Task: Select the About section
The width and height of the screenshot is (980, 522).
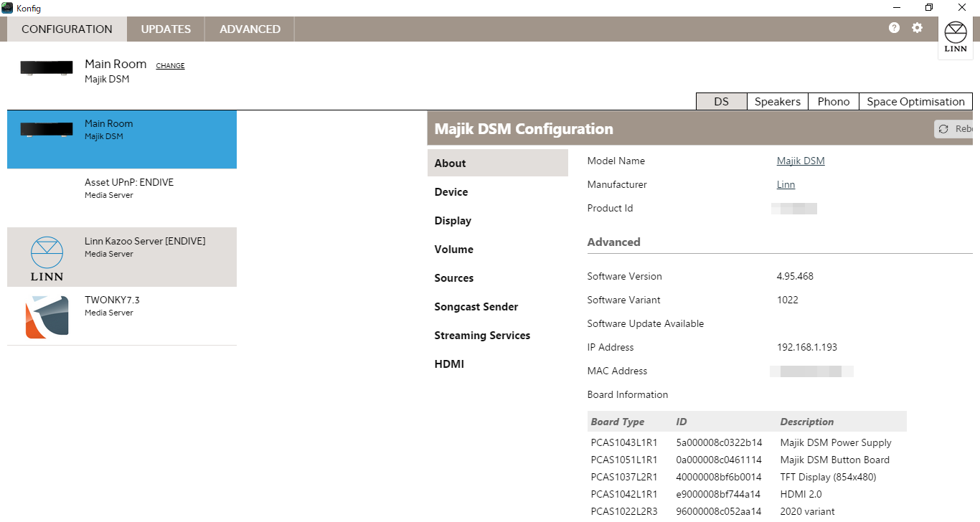Action: pyautogui.click(x=497, y=163)
